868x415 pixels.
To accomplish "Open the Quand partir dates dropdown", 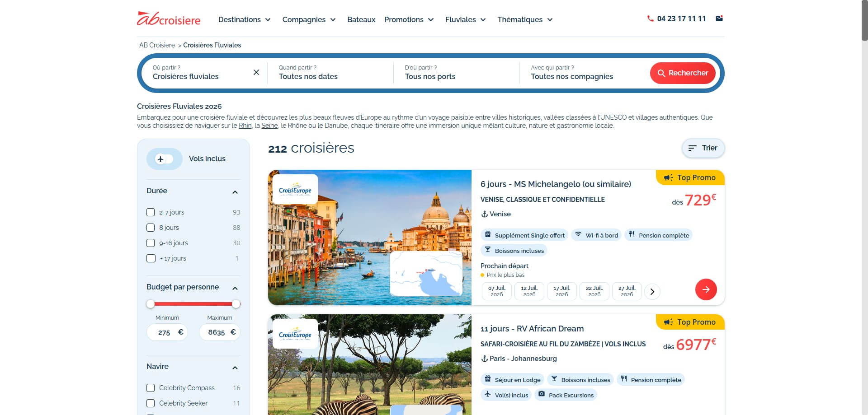I will (330, 73).
